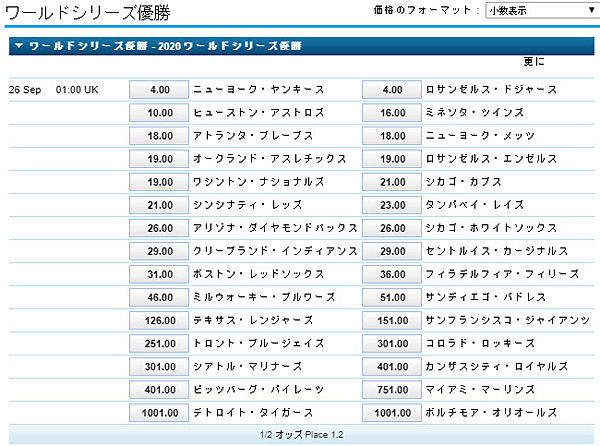The height and width of the screenshot is (446, 600).
Task: Select 31.00 odds for ボストン・レッドソックス
Action: coord(159,274)
